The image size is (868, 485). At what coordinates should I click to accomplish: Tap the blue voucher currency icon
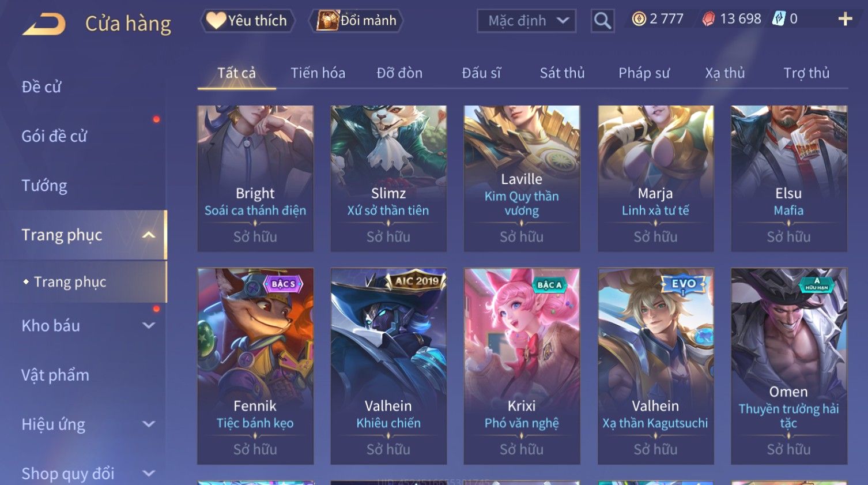click(779, 18)
